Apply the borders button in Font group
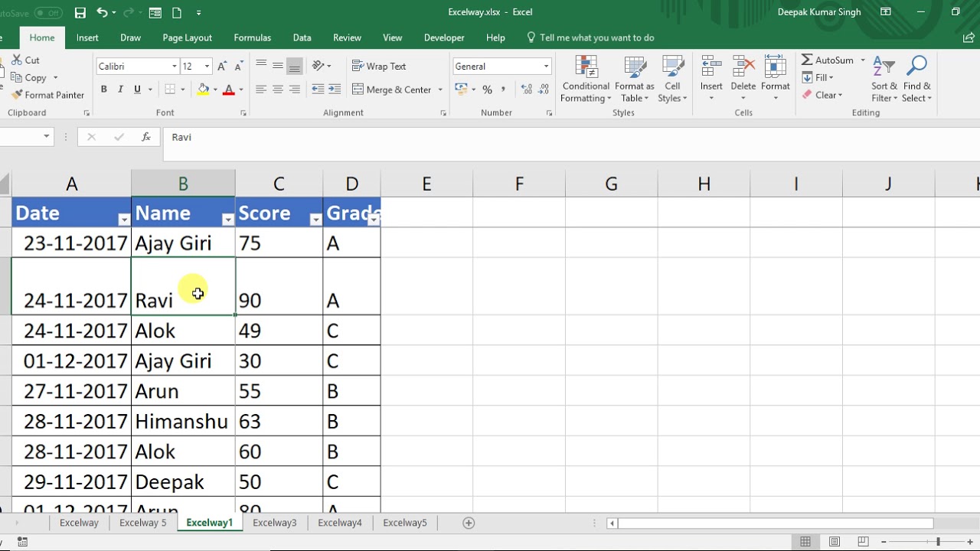 tap(170, 90)
